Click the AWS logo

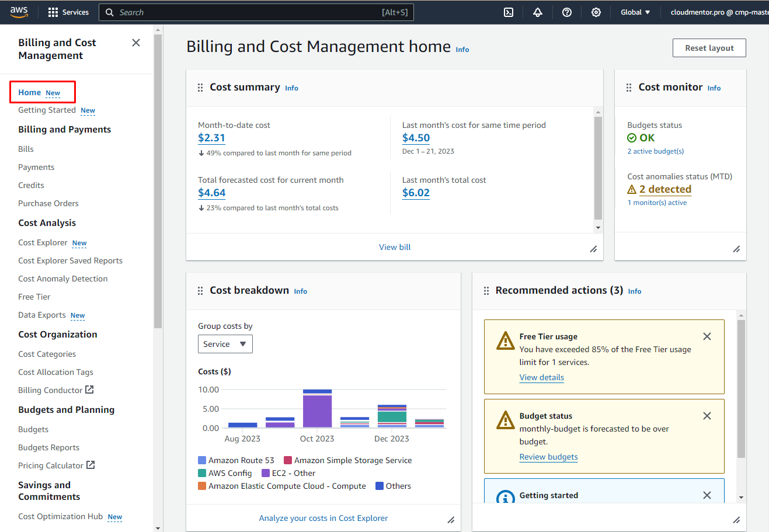tap(19, 12)
